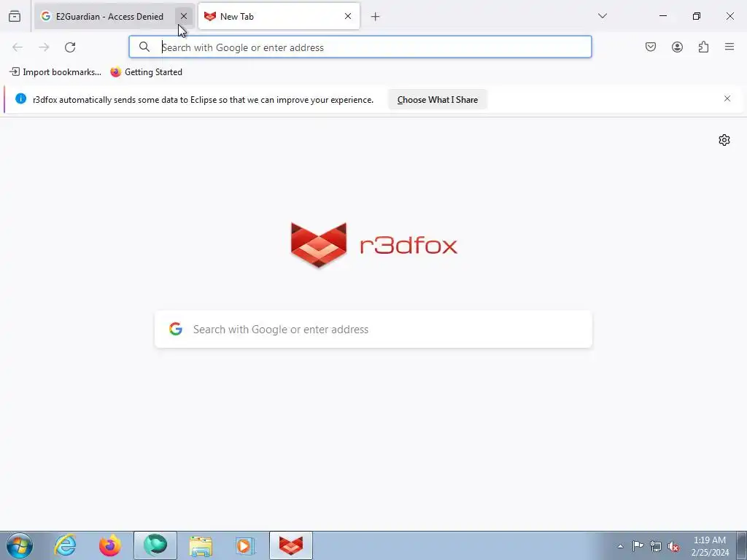Click the Show desktop strip
Screen dimensions: 747x560
click(x=741, y=545)
